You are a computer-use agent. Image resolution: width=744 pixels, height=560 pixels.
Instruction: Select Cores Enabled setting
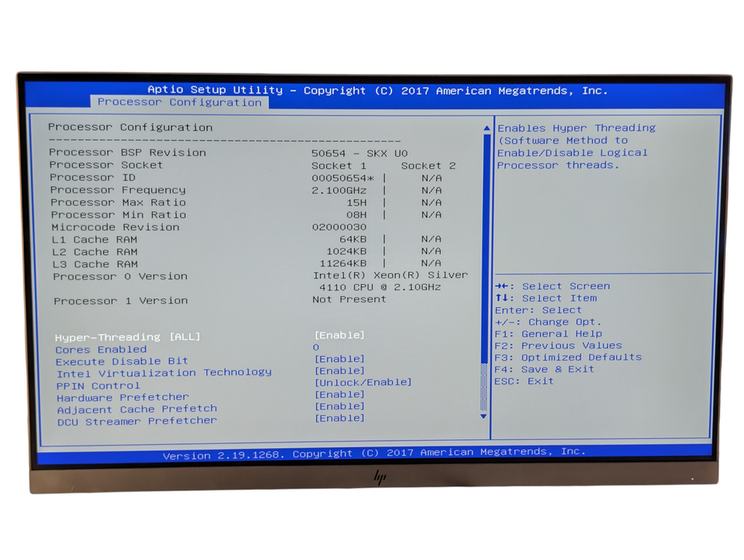(x=101, y=350)
